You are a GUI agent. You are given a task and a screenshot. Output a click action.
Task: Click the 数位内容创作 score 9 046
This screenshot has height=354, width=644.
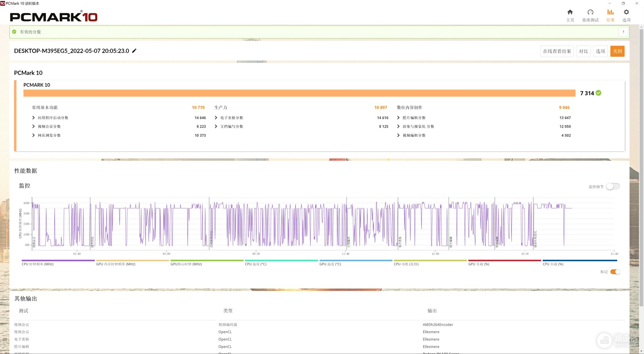click(x=564, y=107)
